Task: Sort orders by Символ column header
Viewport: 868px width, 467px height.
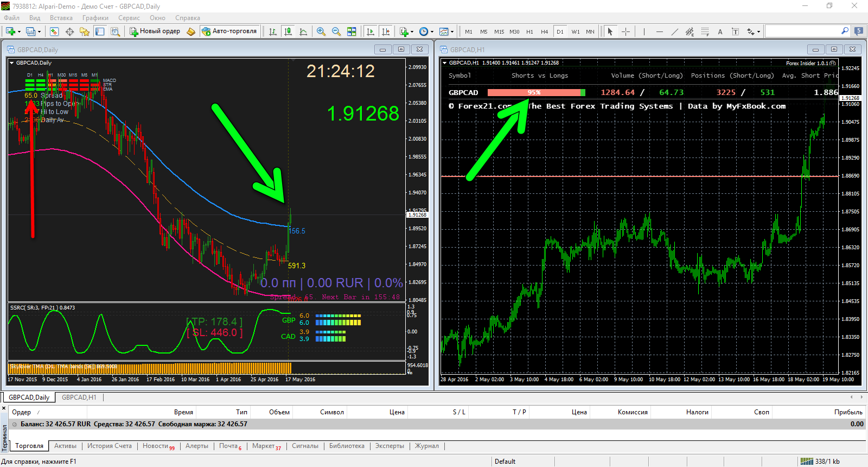Action: [332, 412]
